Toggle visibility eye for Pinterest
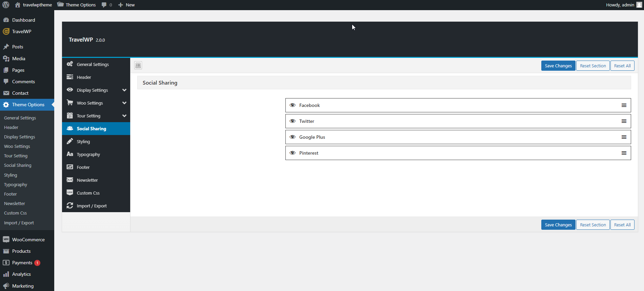Screen dimensions: 644x291 [x=293, y=153]
